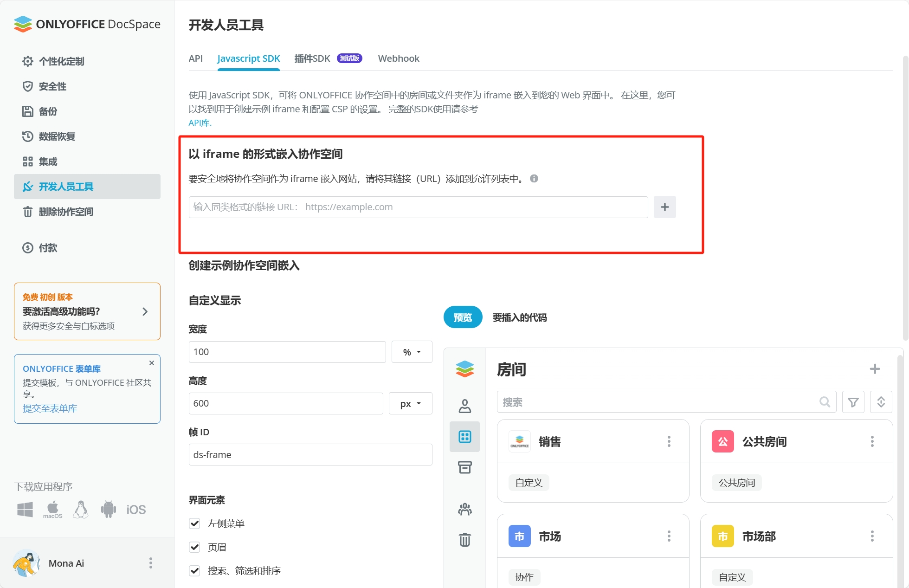909x588 pixels.
Task: Click the magnifier search icon
Action: click(x=825, y=402)
